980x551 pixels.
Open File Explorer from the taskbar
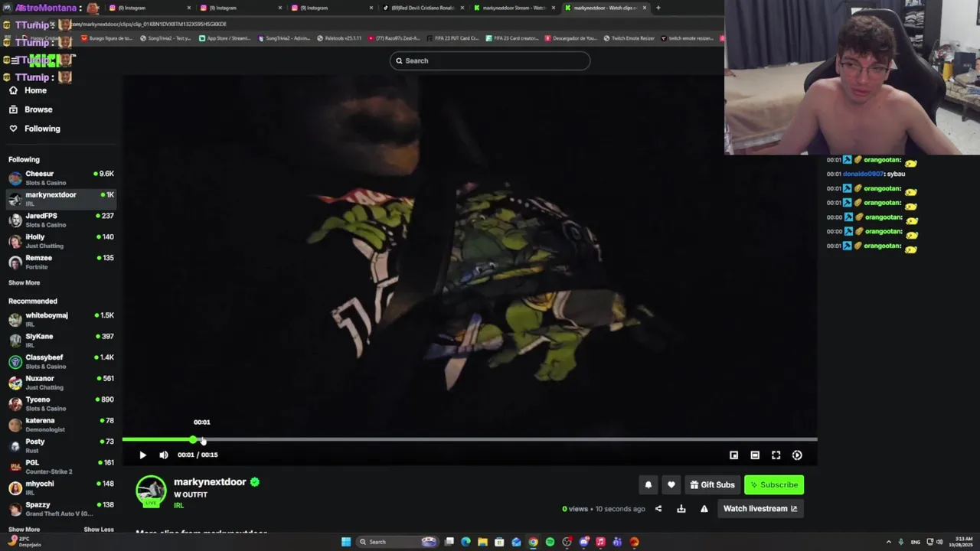482,542
